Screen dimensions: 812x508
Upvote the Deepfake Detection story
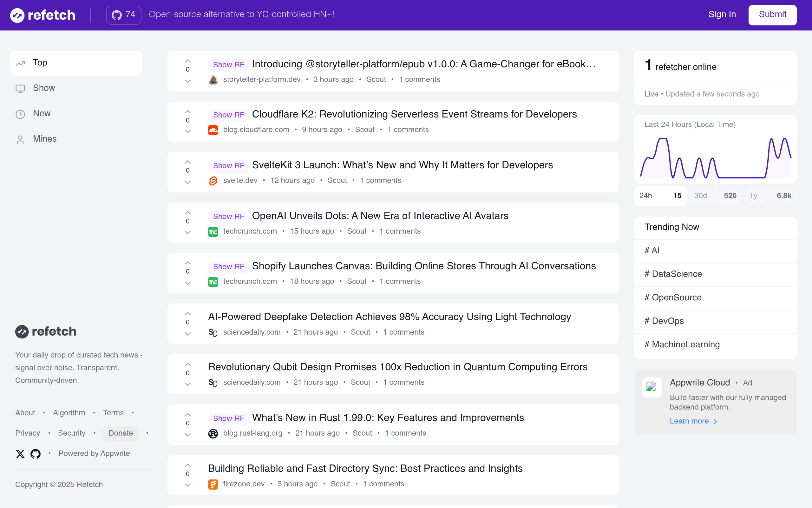click(187, 314)
